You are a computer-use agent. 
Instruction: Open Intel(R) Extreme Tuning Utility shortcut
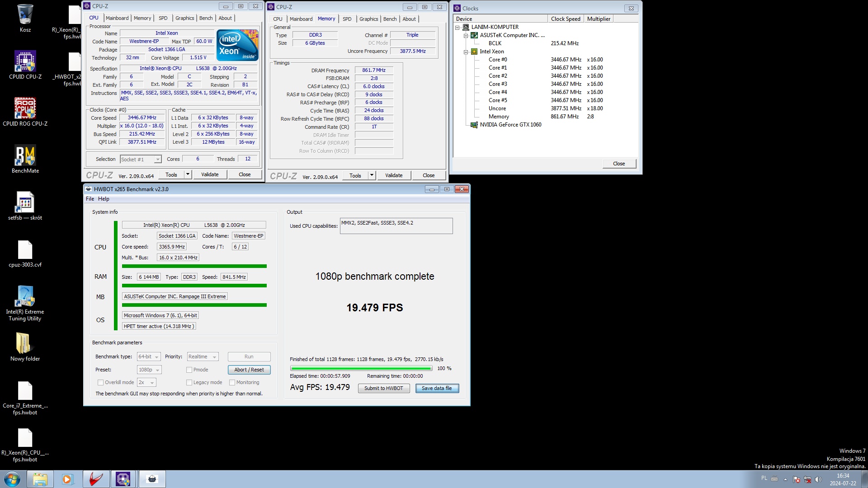tap(25, 303)
